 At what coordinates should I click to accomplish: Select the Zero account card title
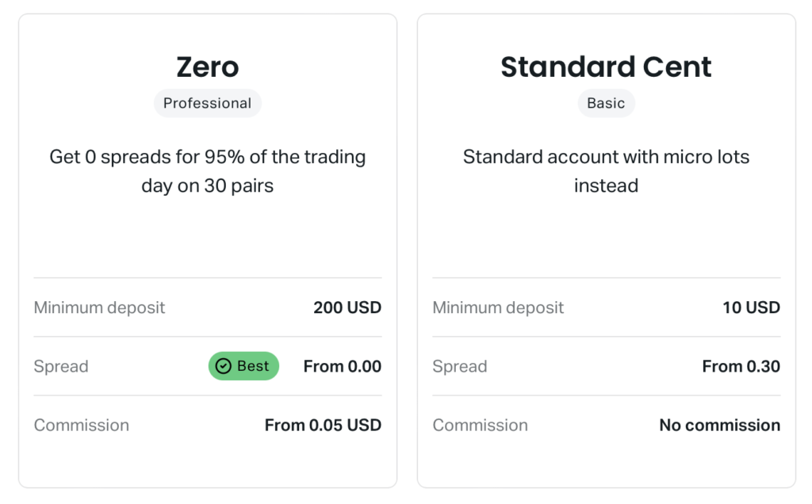pos(208,67)
